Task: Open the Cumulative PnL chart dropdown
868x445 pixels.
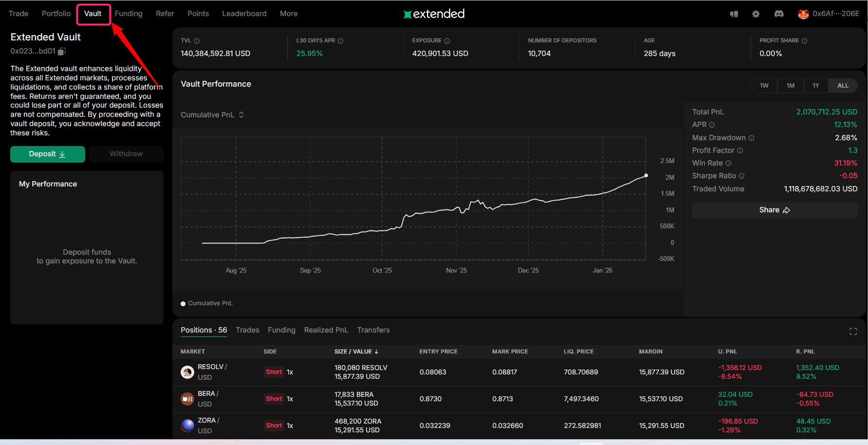Action: (x=212, y=115)
